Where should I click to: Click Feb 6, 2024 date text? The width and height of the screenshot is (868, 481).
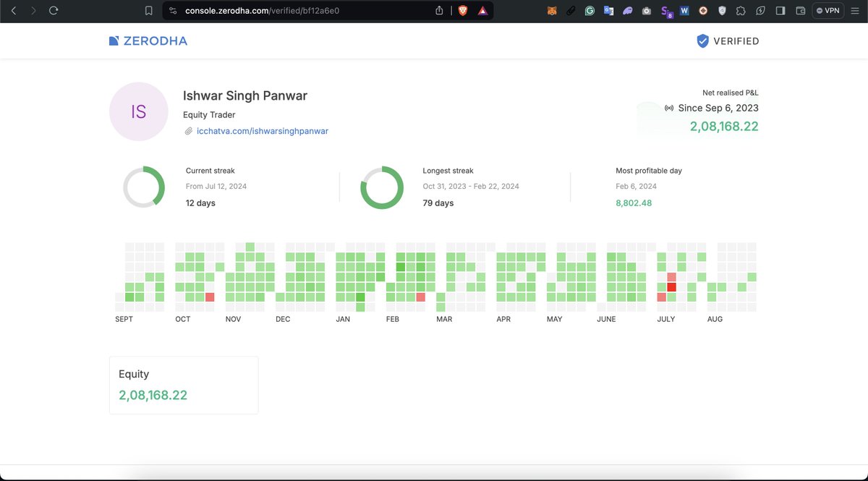(637, 187)
